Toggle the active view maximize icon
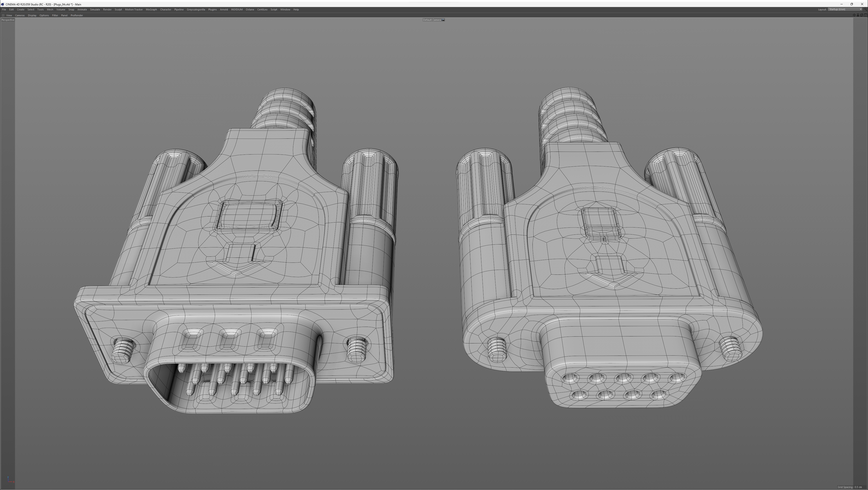 [865, 15]
